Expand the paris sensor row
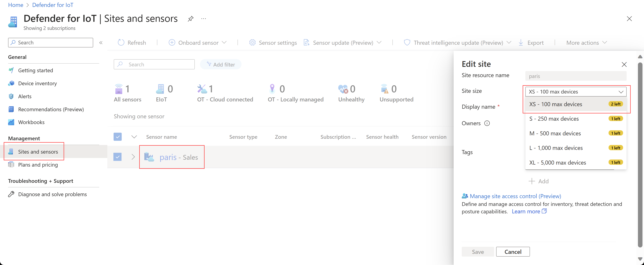 click(x=133, y=157)
